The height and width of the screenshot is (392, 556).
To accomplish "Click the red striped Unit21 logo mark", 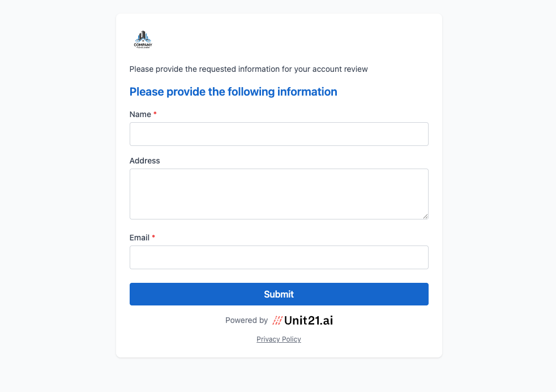I will (x=277, y=321).
